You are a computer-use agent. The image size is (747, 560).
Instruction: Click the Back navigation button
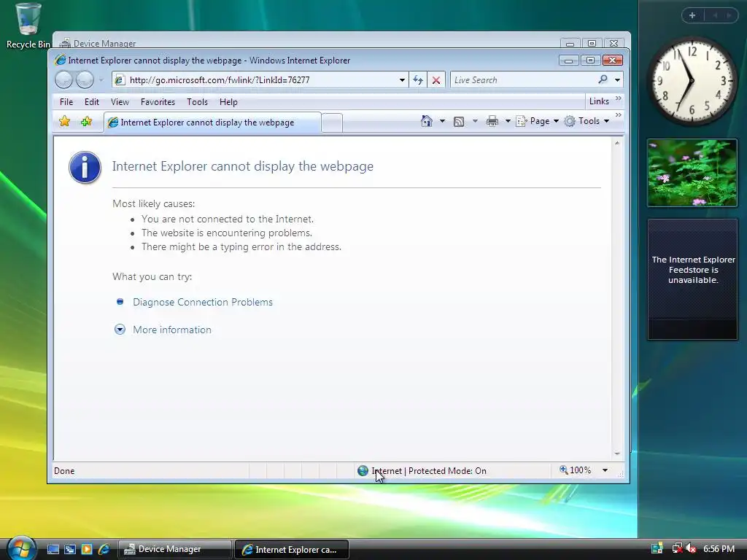click(x=64, y=80)
